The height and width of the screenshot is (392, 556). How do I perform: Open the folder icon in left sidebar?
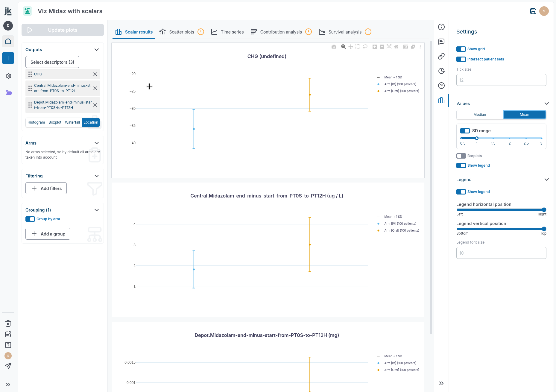[x=9, y=93]
